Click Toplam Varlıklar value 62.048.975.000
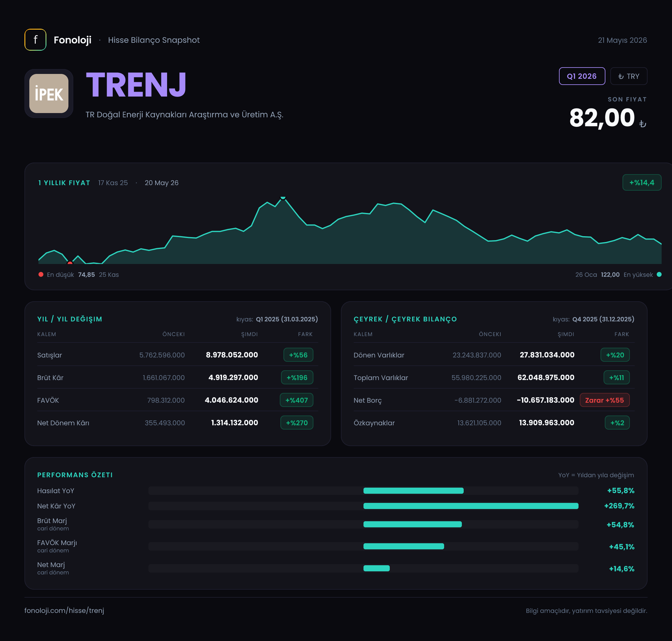This screenshot has height=641, width=672. tap(546, 377)
